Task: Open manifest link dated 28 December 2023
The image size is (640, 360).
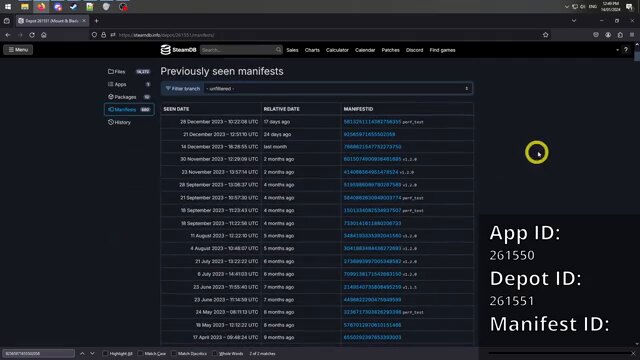Action: pyautogui.click(x=372, y=122)
